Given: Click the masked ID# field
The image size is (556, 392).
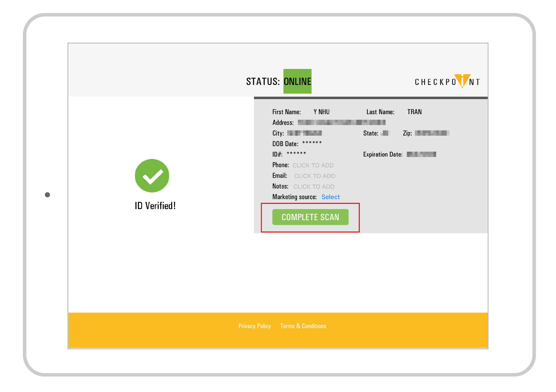Looking at the screenshot, I should click(x=296, y=154).
